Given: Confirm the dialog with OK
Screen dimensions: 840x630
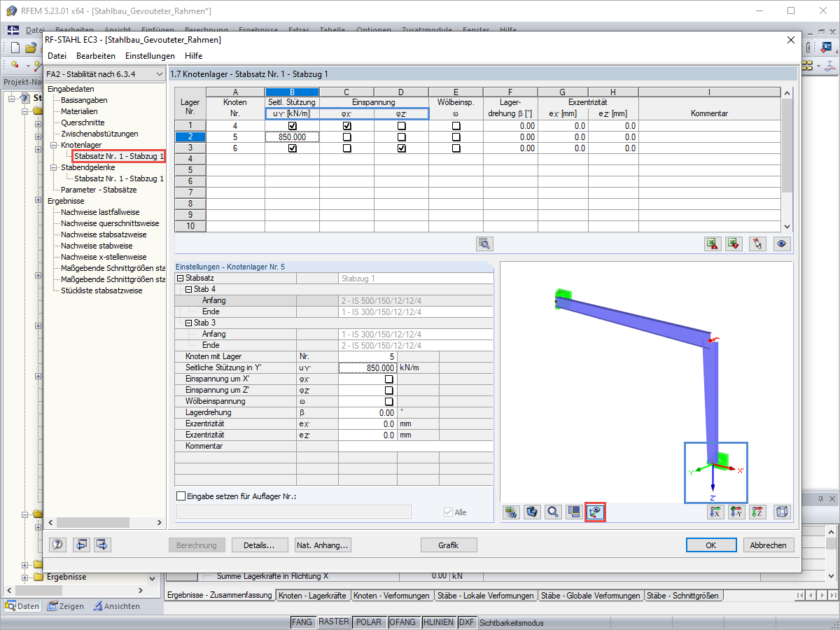Looking at the screenshot, I should [711, 545].
